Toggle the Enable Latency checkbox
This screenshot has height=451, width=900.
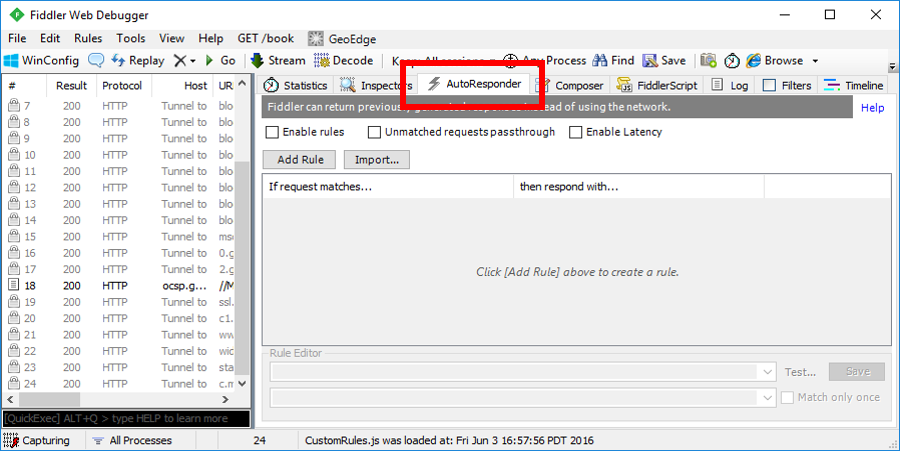tap(575, 132)
